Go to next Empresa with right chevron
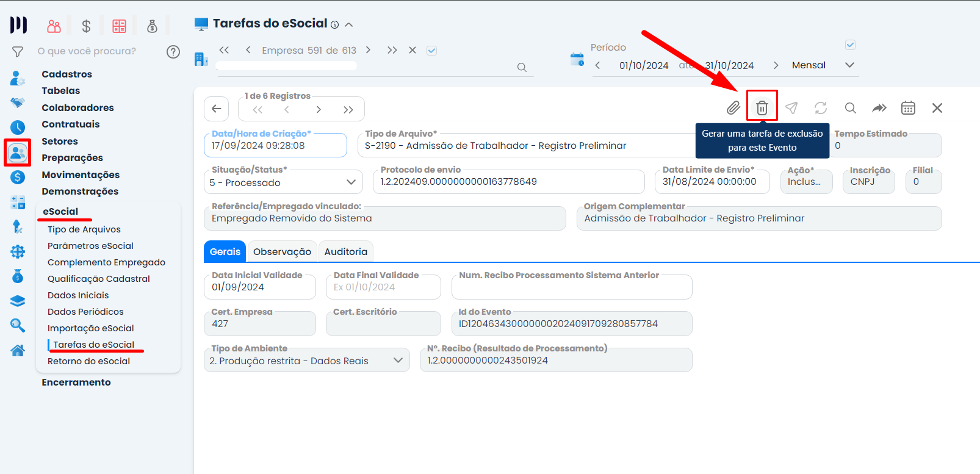Viewport: 980px width, 474px height. coord(368,50)
